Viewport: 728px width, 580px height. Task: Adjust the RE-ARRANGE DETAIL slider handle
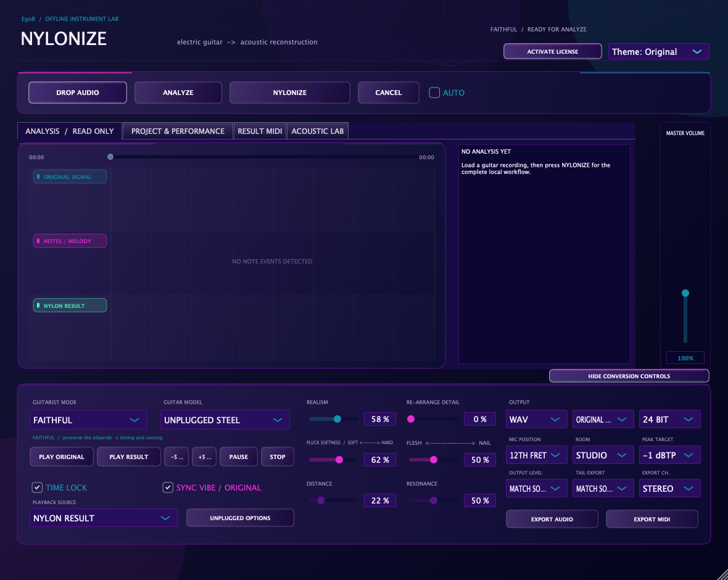coord(411,419)
